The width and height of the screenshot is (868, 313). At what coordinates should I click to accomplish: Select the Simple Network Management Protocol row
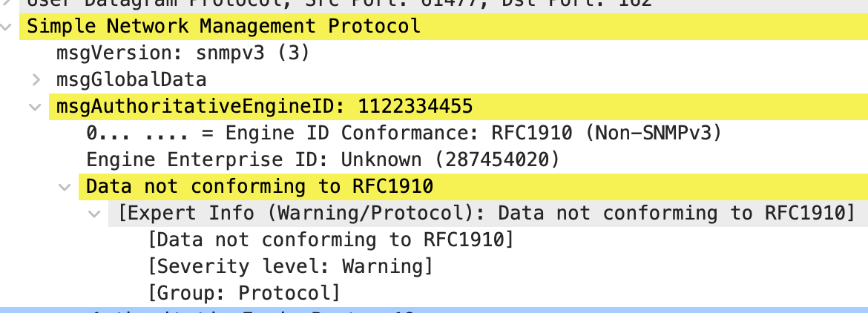223,27
